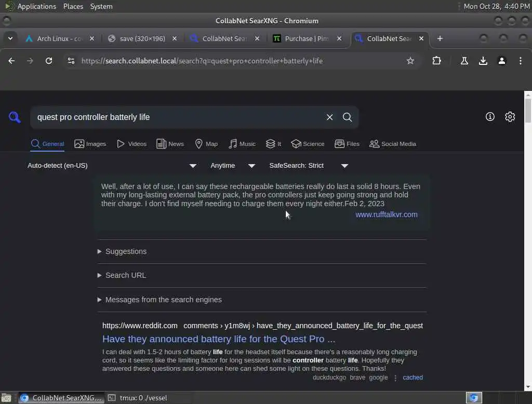Click the address bar URL
Viewport: 532px width, 404px height.
pos(202,61)
